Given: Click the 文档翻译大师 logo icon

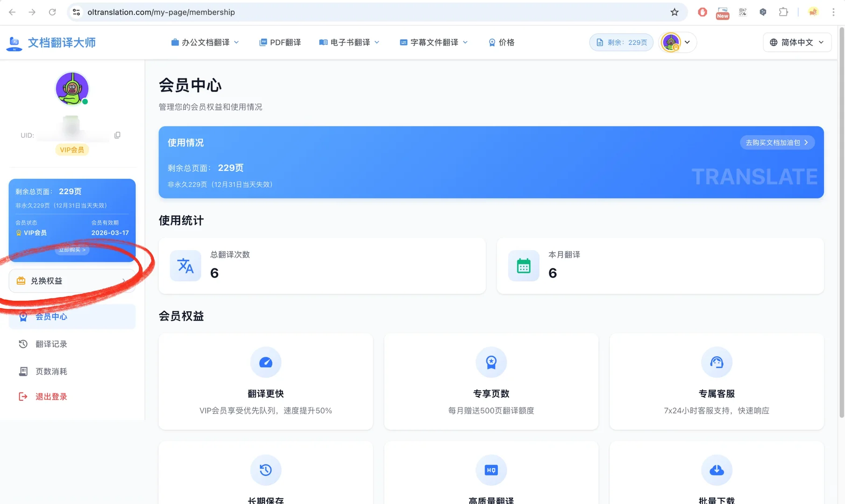Looking at the screenshot, I should (14, 42).
